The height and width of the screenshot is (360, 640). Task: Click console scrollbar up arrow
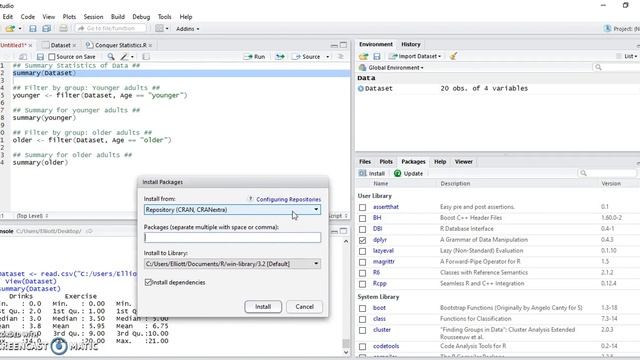pyautogui.click(x=346, y=241)
